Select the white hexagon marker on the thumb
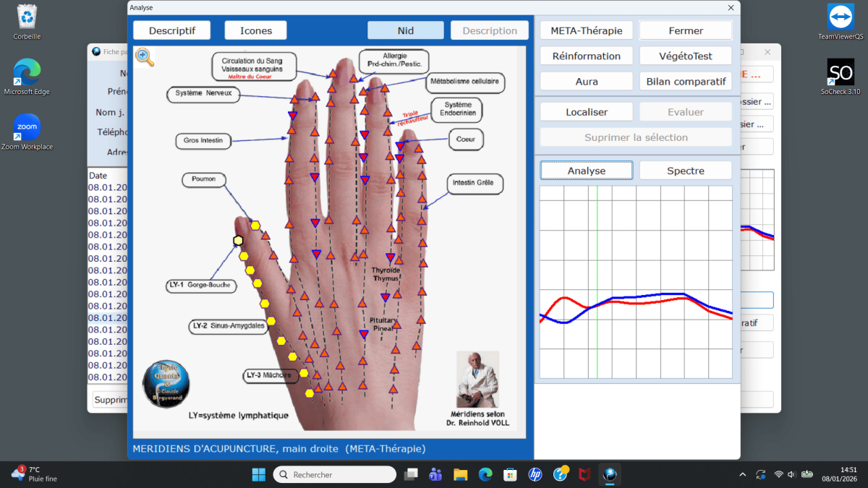Viewport: 868px width, 488px height. tap(238, 241)
